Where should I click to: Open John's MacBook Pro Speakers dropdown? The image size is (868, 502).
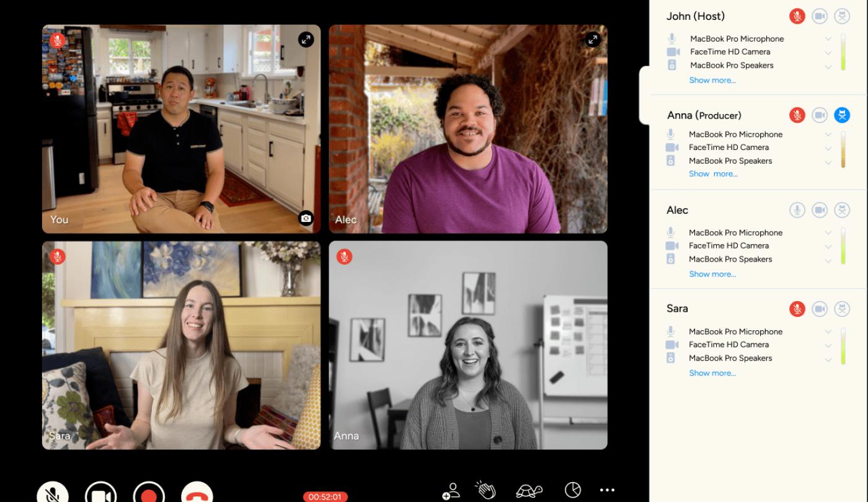(x=828, y=66)
